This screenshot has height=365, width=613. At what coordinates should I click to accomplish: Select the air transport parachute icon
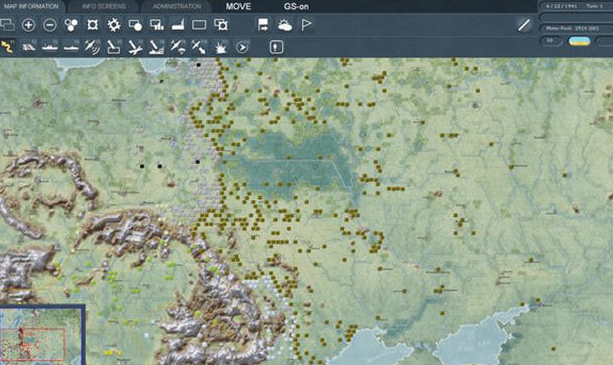click(x=178, y=47)
